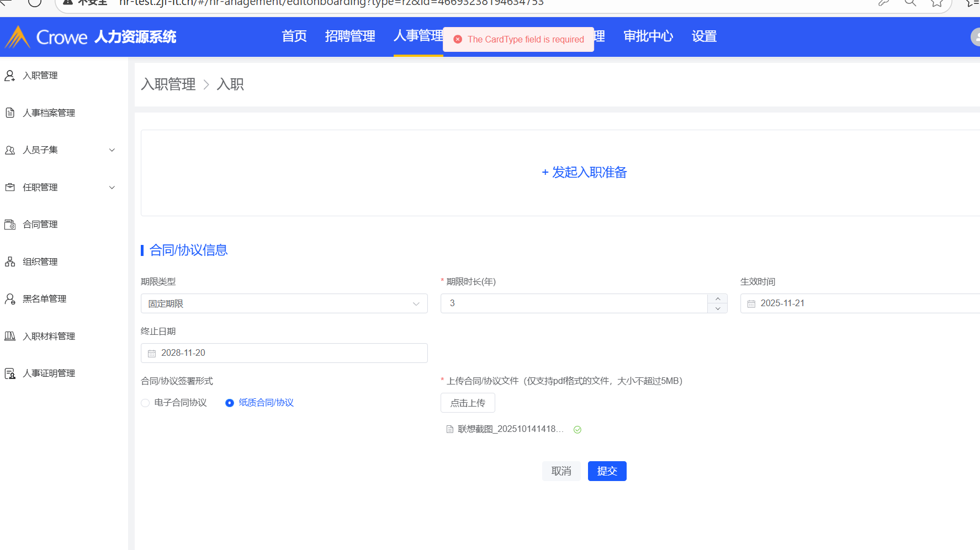The height and width of the screenshot is (550, 980).
Task: Open the 招聘管理 top menu
Action: click(x=350, y=36)
